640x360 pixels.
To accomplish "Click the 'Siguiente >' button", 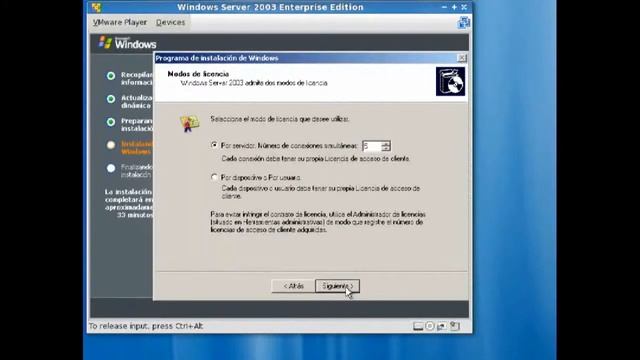I will coord(337,286).
